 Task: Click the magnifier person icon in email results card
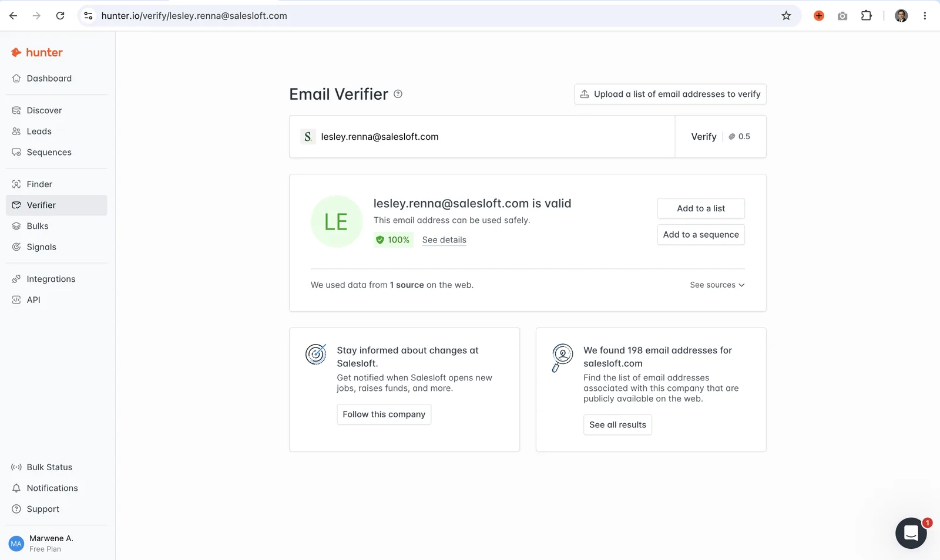(562, 357)
